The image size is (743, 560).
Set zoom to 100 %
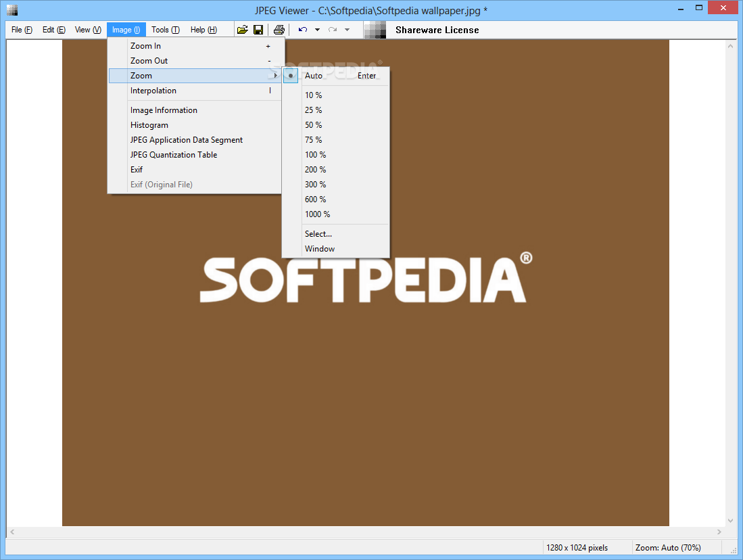pyautogui.click(x=335, y=155)
